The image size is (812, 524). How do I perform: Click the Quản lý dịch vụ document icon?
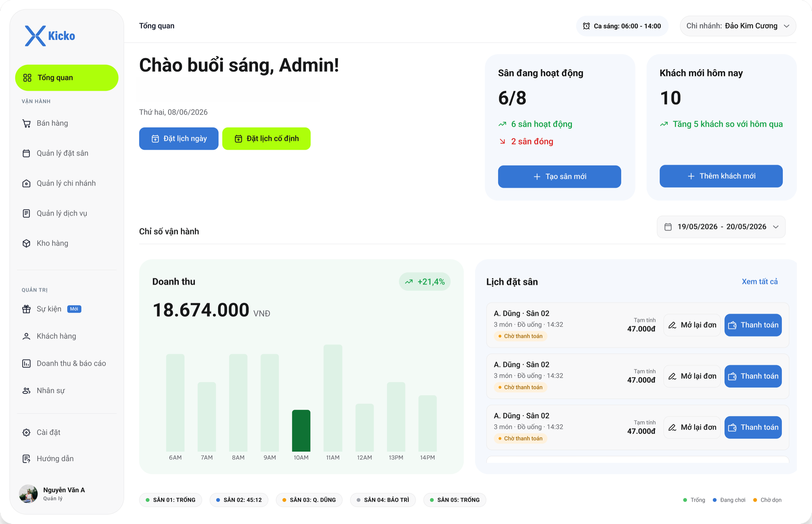pyautogui.click(x=26, y=213)
